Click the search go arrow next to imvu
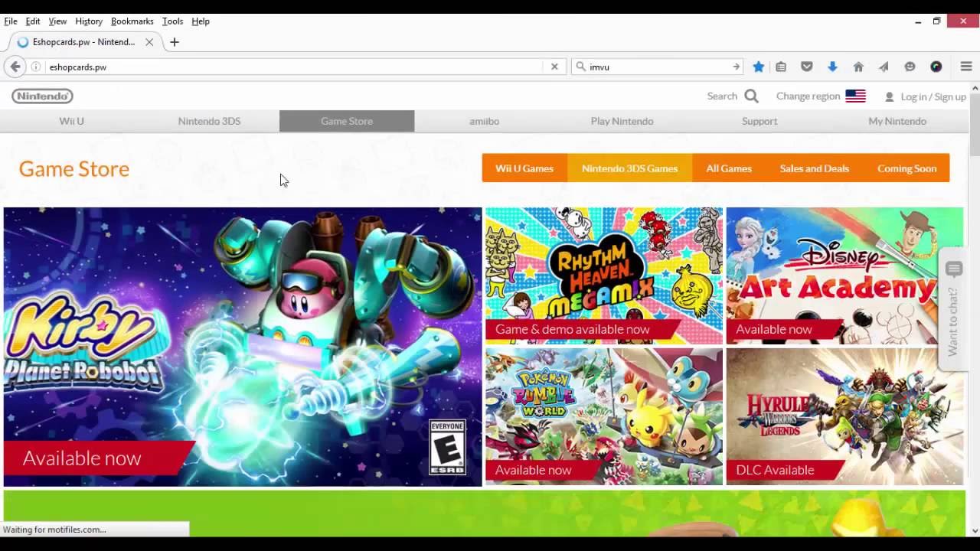Viewport: 980px width, 551px height. click(x=736, y=67)
